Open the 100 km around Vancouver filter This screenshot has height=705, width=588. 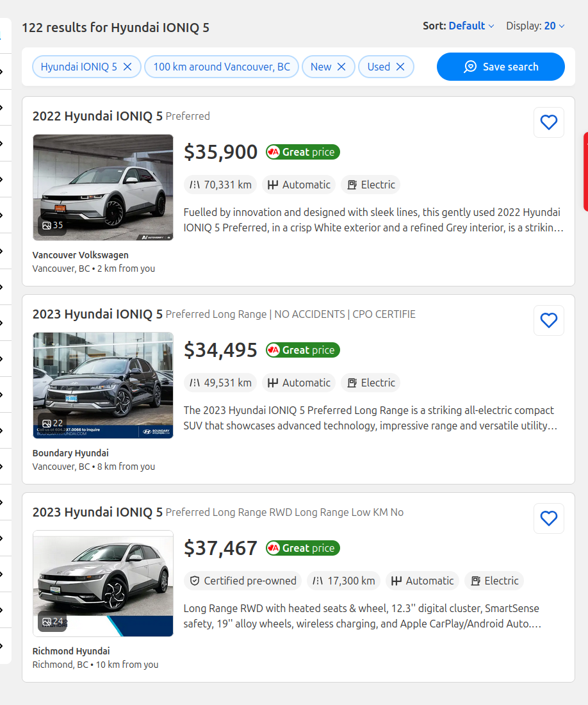click(x=222, y=67)
